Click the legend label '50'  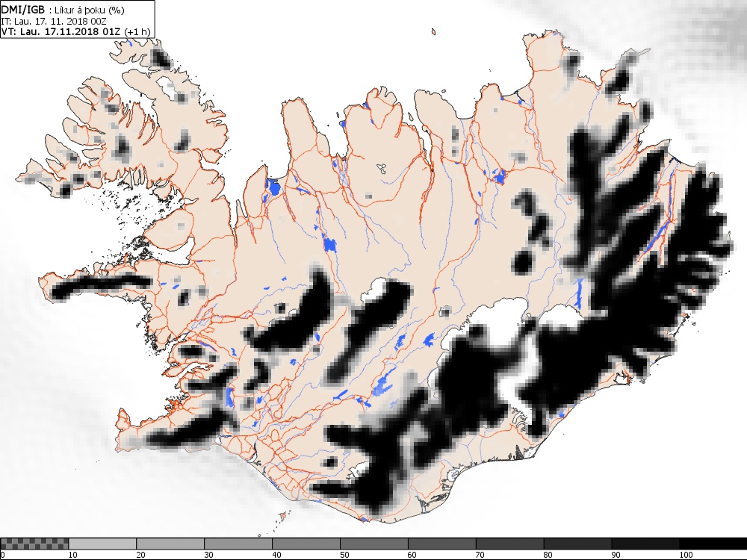point(344,555)
